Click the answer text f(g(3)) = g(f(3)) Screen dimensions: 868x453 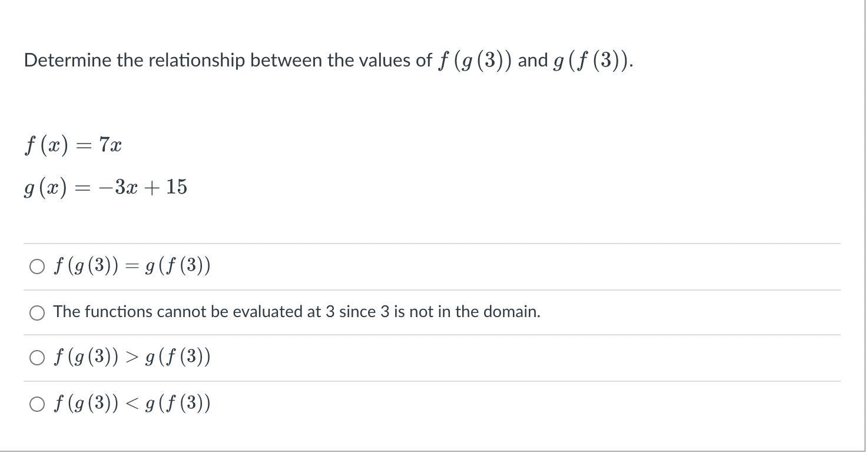click(132, 267)
